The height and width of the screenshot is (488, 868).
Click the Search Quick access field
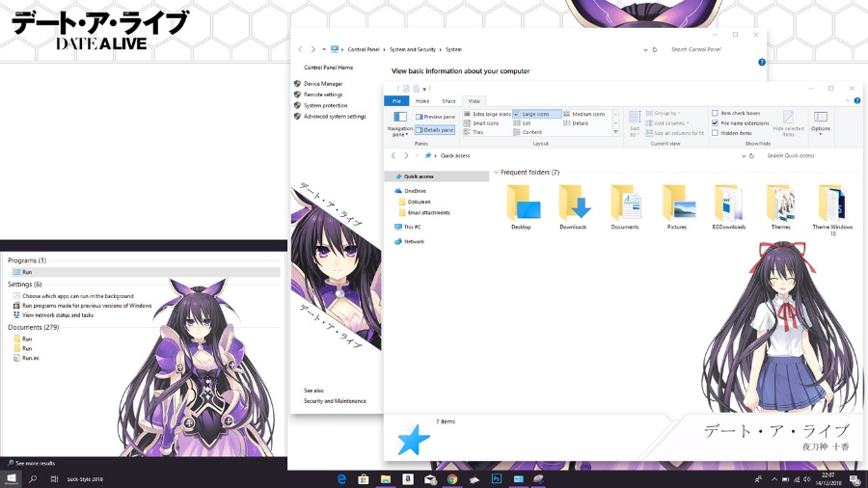808,156
